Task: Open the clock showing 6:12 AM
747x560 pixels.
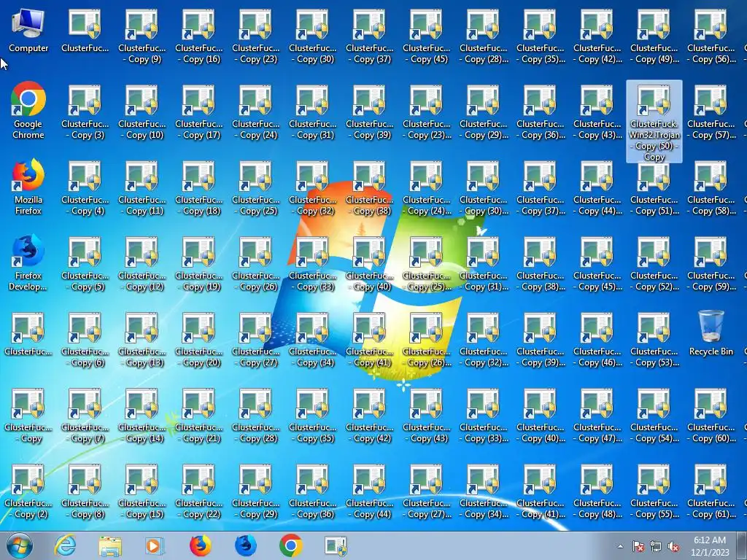Action: [x=711, y=546]
